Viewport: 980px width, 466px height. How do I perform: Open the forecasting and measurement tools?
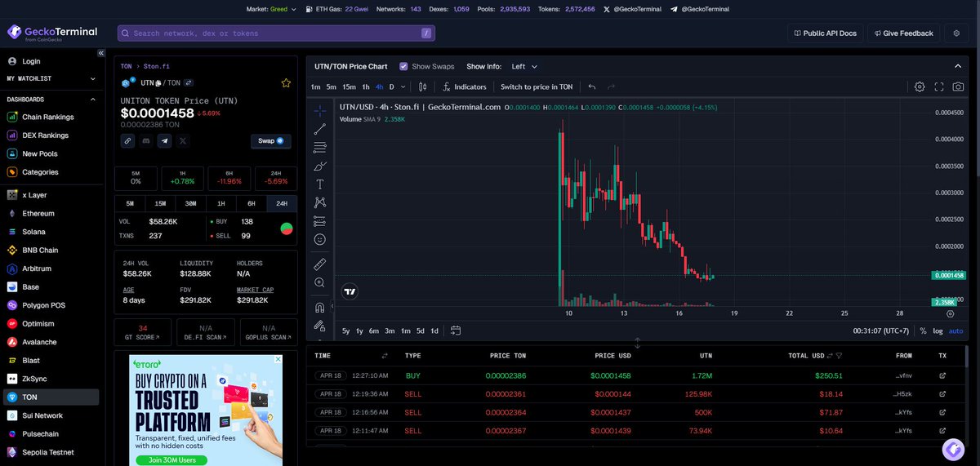pos(320,221)
